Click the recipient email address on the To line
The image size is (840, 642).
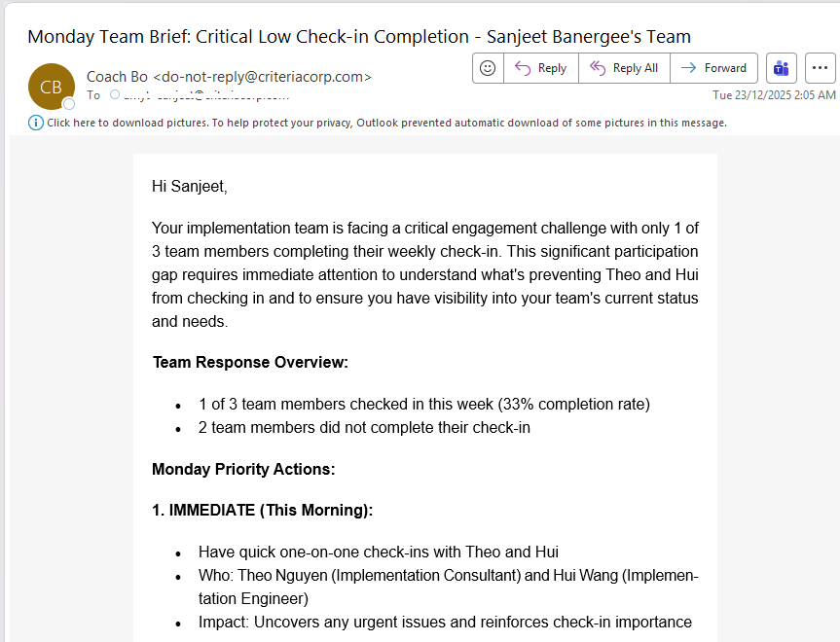point(204,95)
